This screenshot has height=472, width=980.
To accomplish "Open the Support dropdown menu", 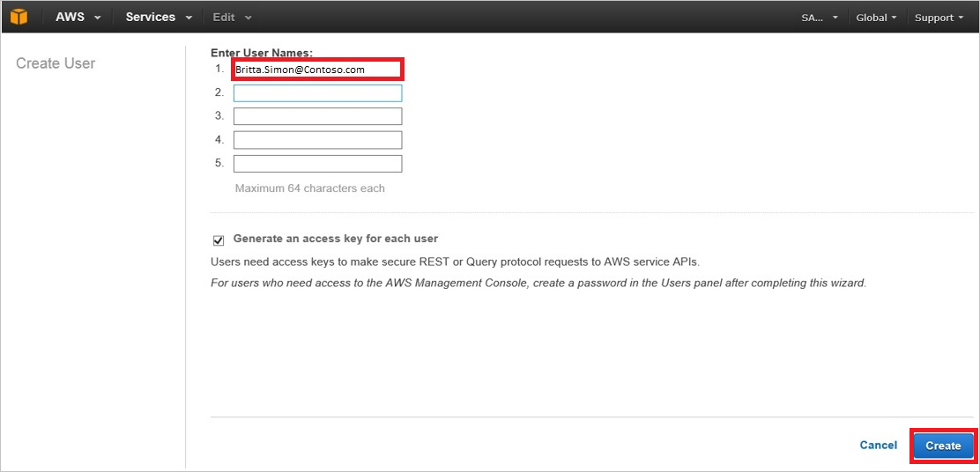I will coord(939,18).
